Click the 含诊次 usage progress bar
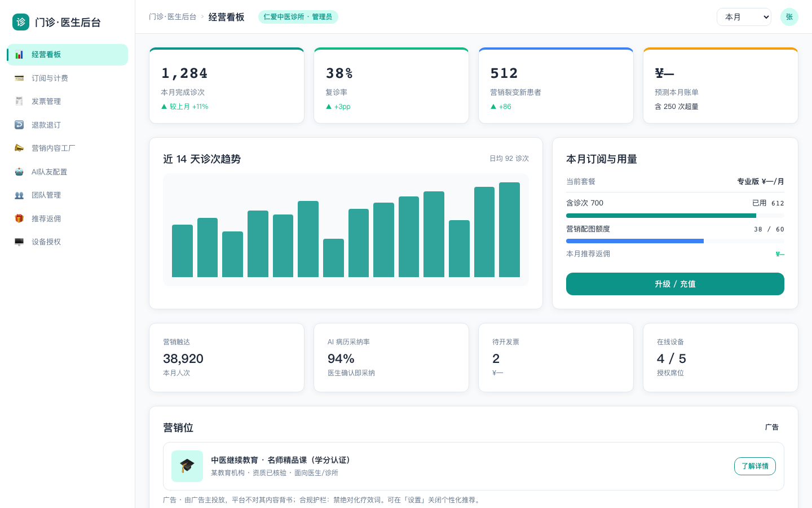Image resolution: width=812 pixels, height=508 pixels. 675,216
